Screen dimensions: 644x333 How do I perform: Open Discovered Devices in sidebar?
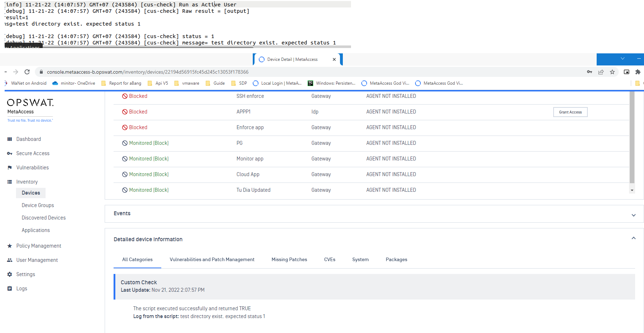(44, 218)
